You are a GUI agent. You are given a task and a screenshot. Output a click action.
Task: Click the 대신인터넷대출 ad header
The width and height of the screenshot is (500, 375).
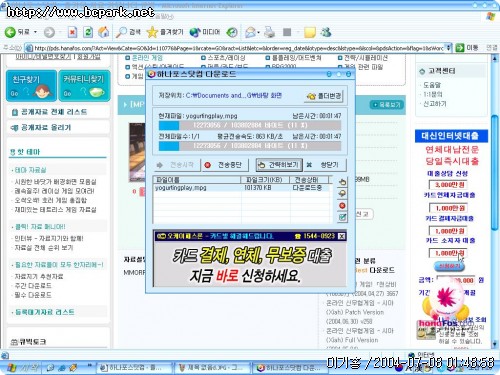point(451,136)
